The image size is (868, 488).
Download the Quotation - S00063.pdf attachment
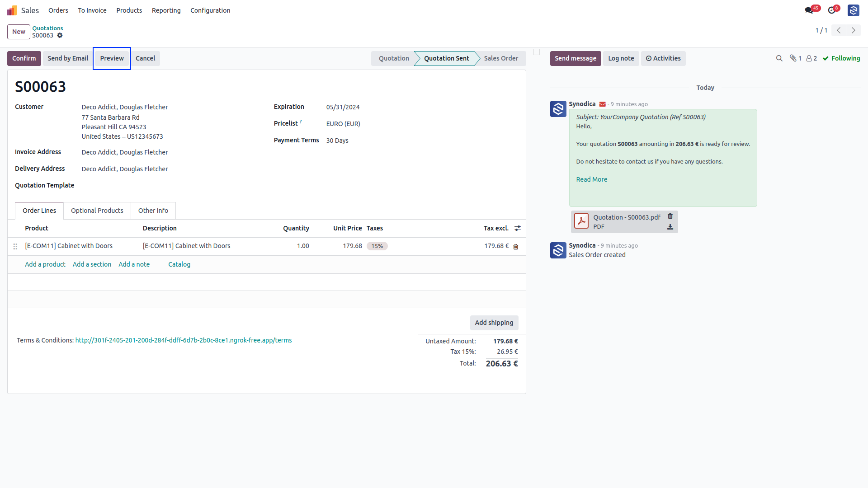(670, 227)
